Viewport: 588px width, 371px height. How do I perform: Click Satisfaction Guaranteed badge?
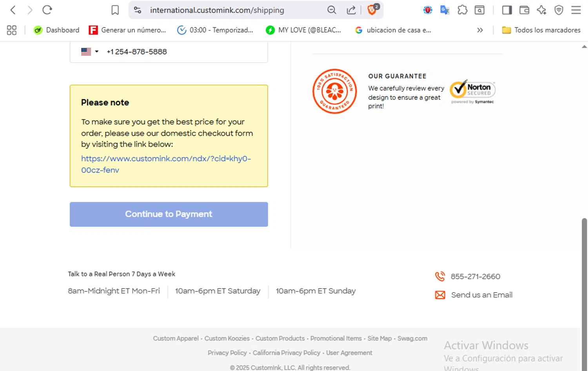tap(334, 91)
